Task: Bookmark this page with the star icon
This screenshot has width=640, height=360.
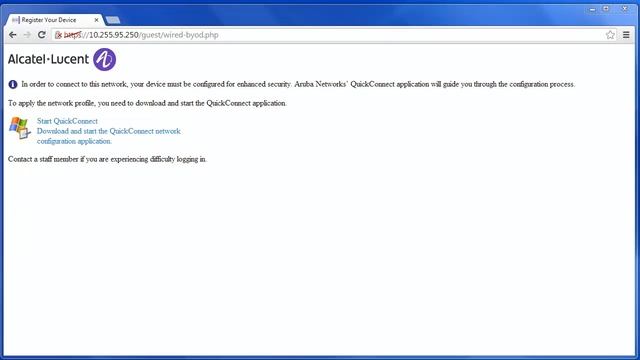Action: [x=610, y=35]
